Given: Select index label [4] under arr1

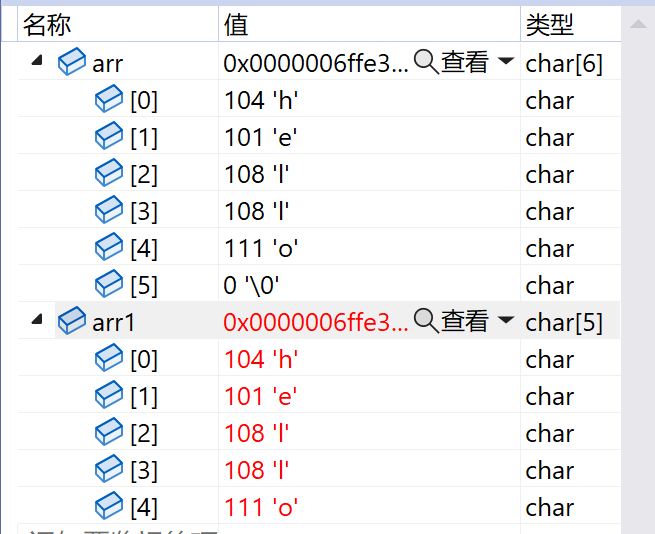Looking at the screenshot, I should point(144,508).
